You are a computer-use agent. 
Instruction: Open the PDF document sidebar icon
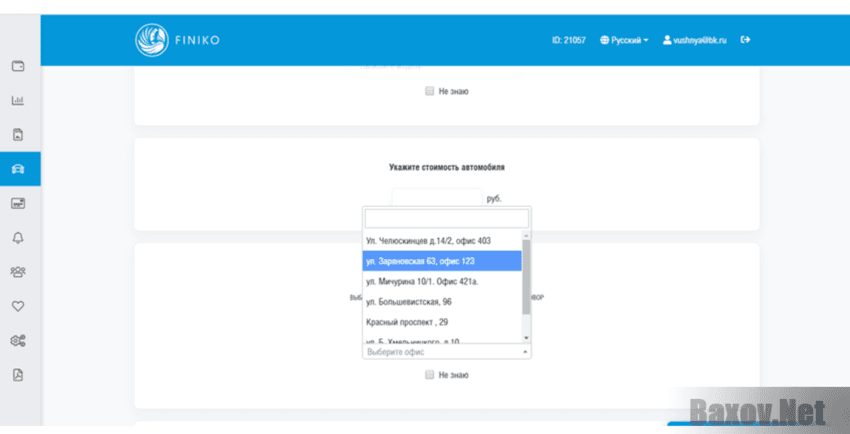18,375
